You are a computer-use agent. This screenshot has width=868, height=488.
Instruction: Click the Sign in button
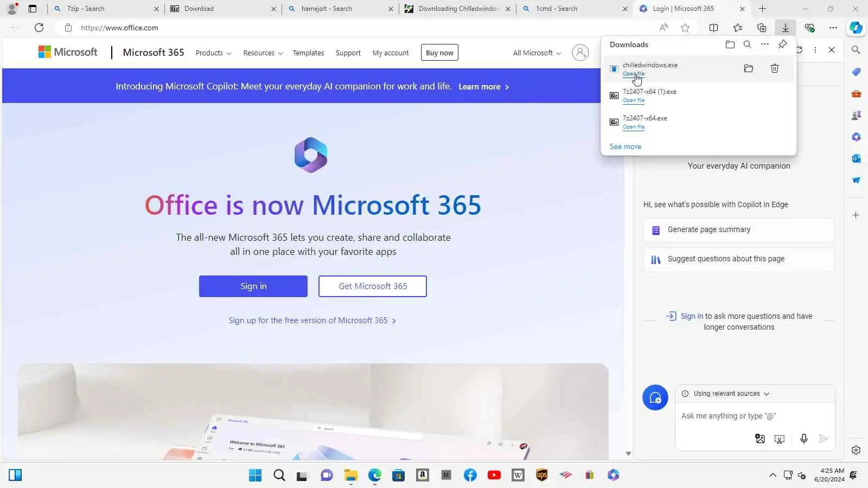[253, 286]
